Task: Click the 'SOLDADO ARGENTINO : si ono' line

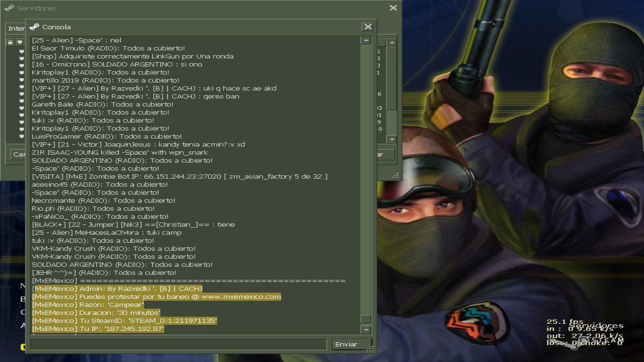Action: point(117,64)
